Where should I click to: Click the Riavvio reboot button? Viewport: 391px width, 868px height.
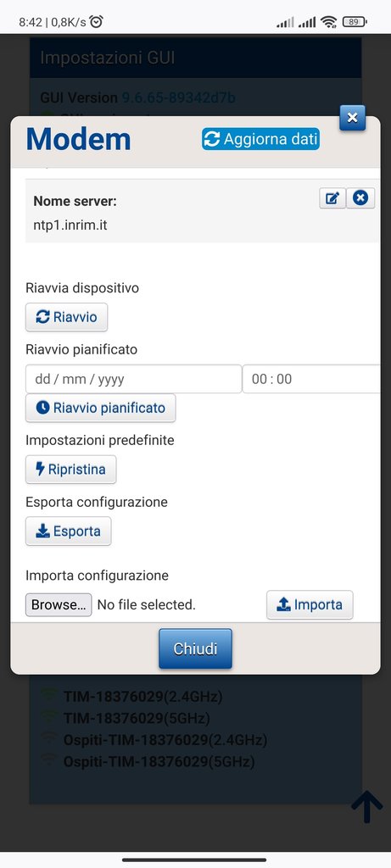pos(66,317)
